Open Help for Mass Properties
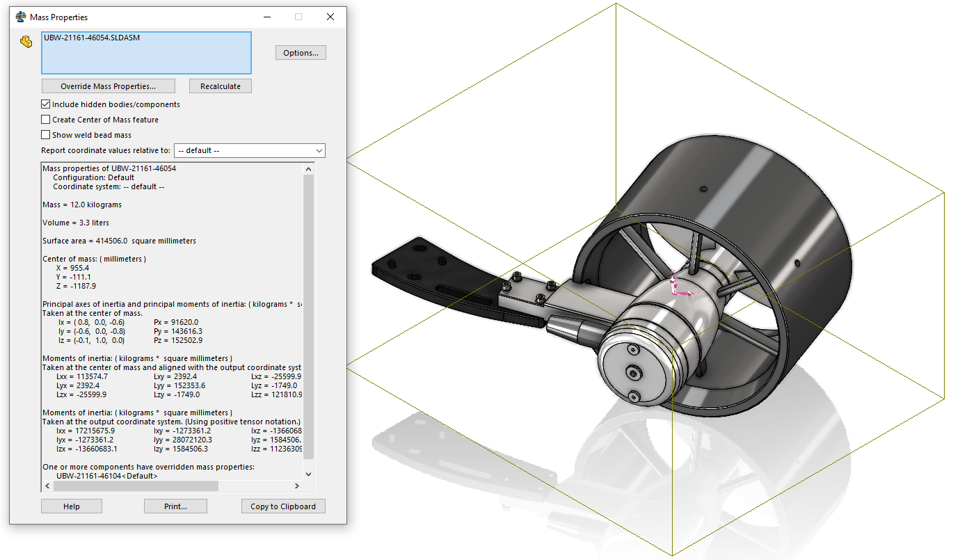This screenshot has height=560, width=960. pyautogui.click(x=72, y=506)
